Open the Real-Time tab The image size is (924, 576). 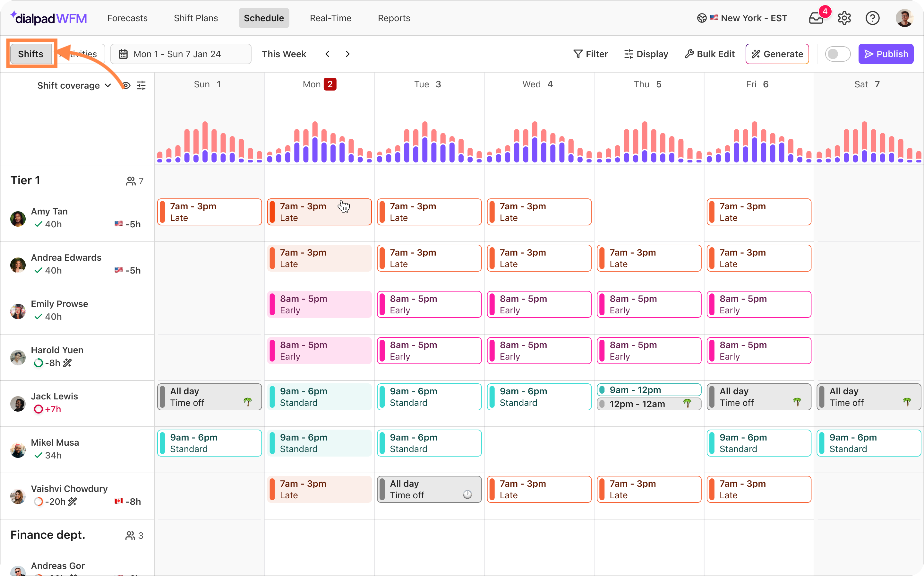[331, 18]
